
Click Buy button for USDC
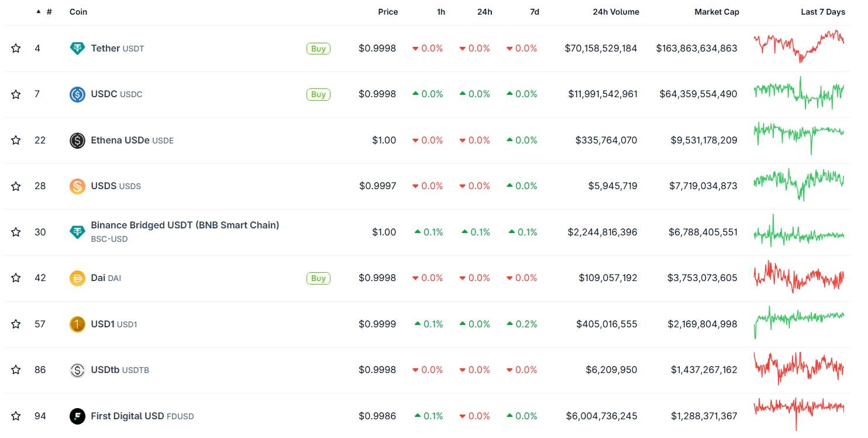[x=318, y=94]
